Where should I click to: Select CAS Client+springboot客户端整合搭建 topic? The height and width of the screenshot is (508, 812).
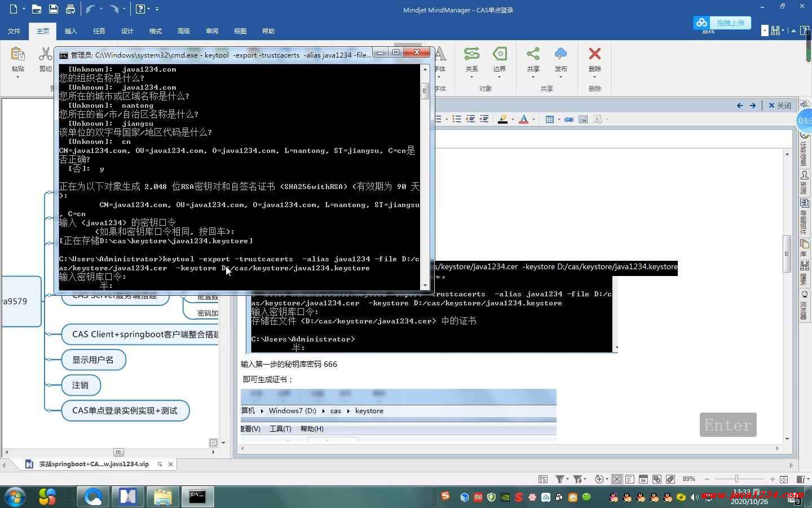pyautogui.click(x=140, y=334)
